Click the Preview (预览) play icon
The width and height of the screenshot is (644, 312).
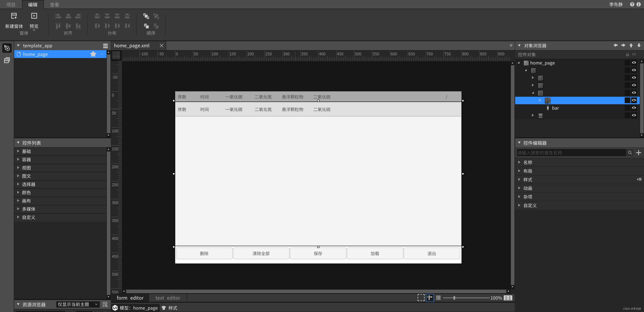click(x=34, y=16)
